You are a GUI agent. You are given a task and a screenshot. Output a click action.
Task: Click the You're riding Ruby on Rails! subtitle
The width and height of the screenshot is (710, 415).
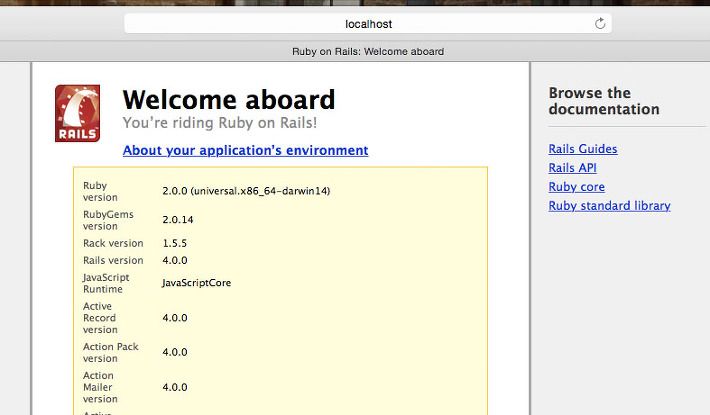pyautogui.click(x=220, y=123)
